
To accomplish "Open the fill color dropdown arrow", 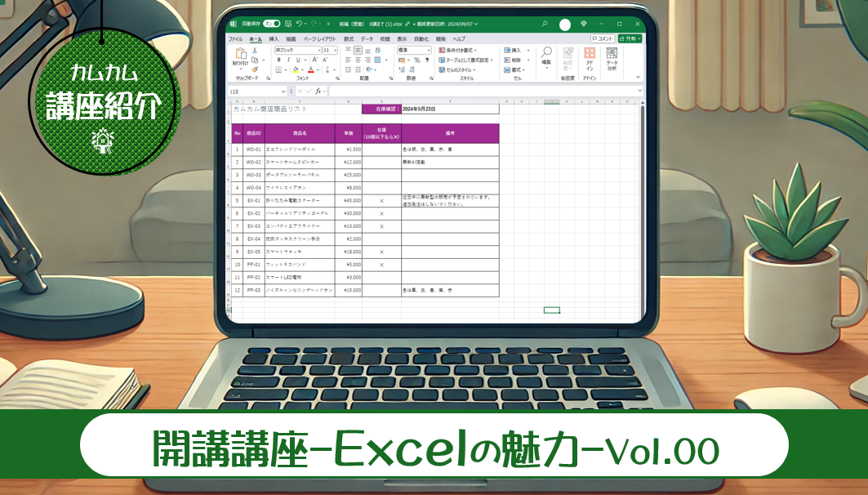I will (x=302, y=70).
